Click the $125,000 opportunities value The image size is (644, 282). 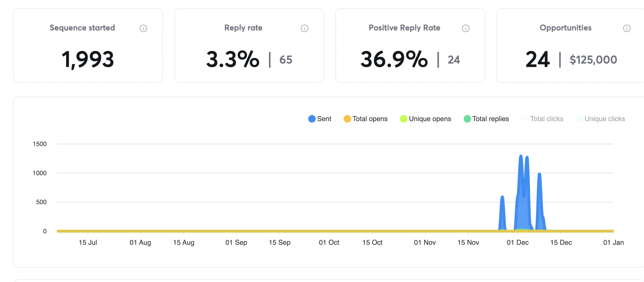click(x=593, y=60)
